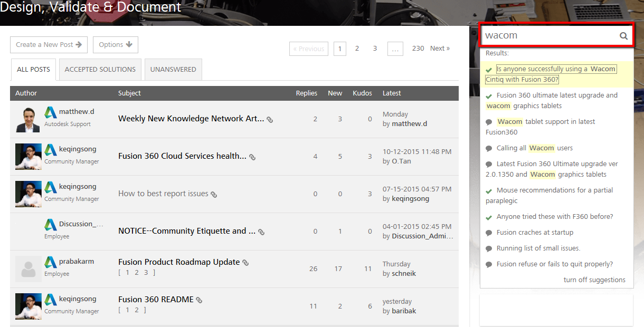644x327 pixels.
Task: Open result: Latest Fusion 360 Ultimate upgrade ver 2.0.1350
Action: [552, 169]
